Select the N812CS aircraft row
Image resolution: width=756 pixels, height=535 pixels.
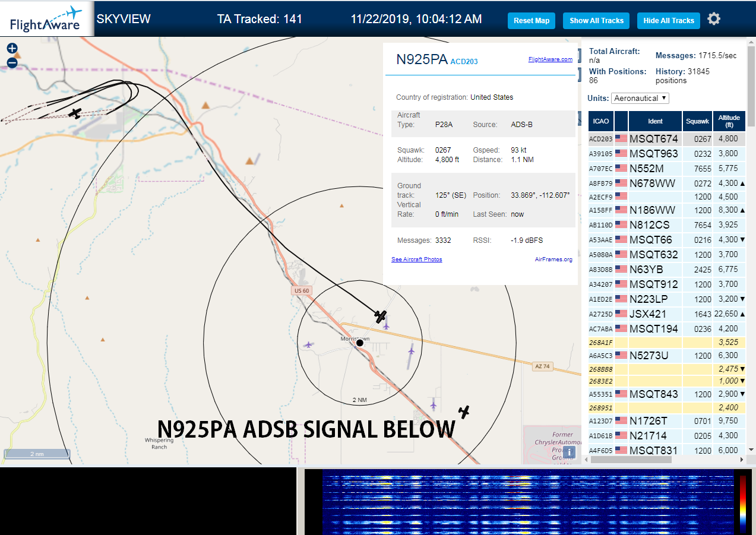pyautogui.click(x=667, y=225)
